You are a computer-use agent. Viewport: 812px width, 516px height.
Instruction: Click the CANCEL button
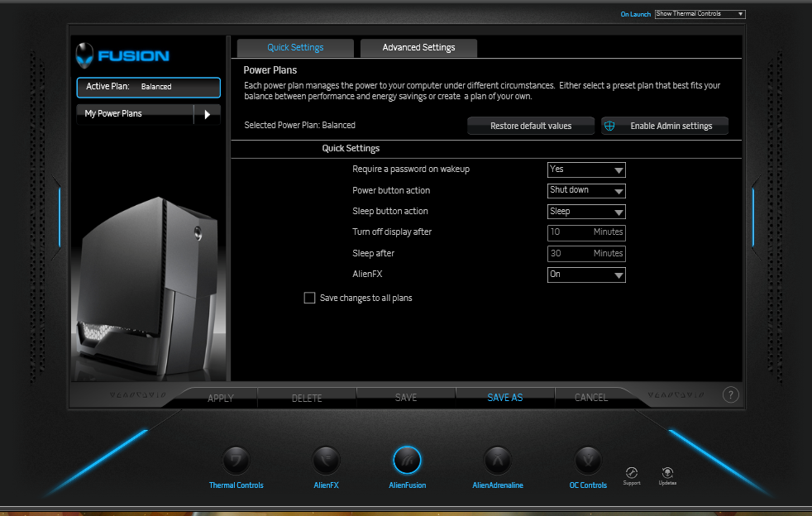[x=591, y=398]
